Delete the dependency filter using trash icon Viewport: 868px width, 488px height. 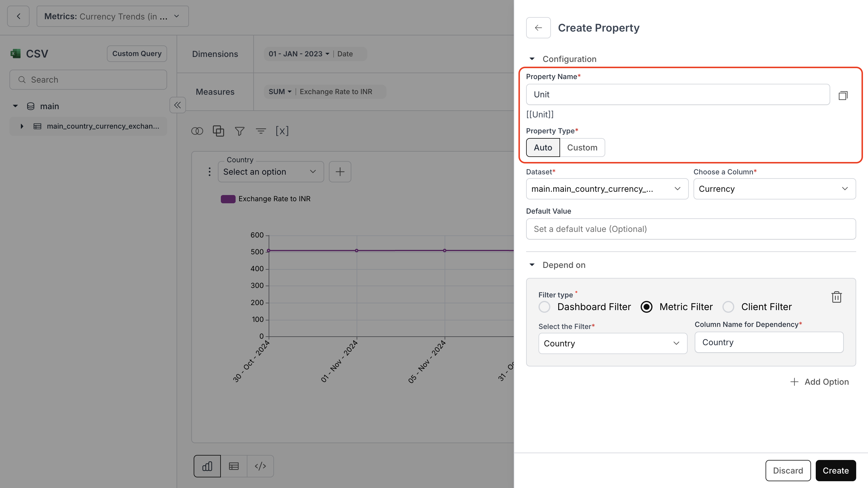click(x=837, y=297)
